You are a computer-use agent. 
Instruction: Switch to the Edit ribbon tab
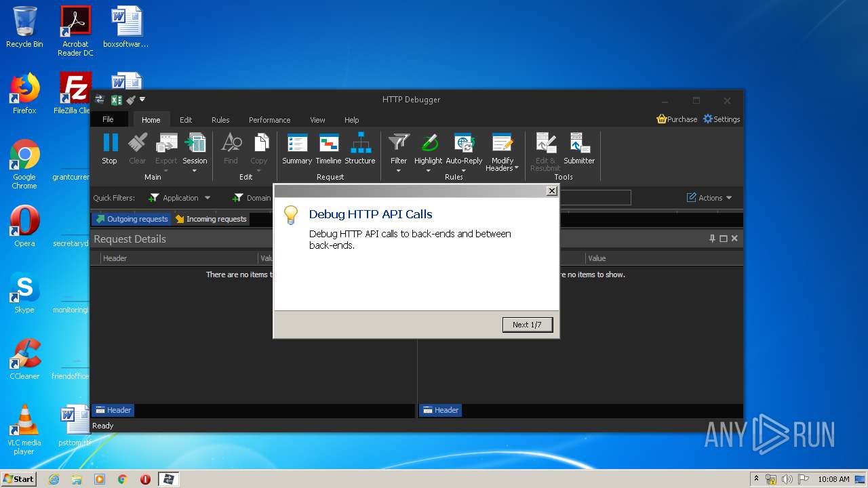click(x=186, y=120)
